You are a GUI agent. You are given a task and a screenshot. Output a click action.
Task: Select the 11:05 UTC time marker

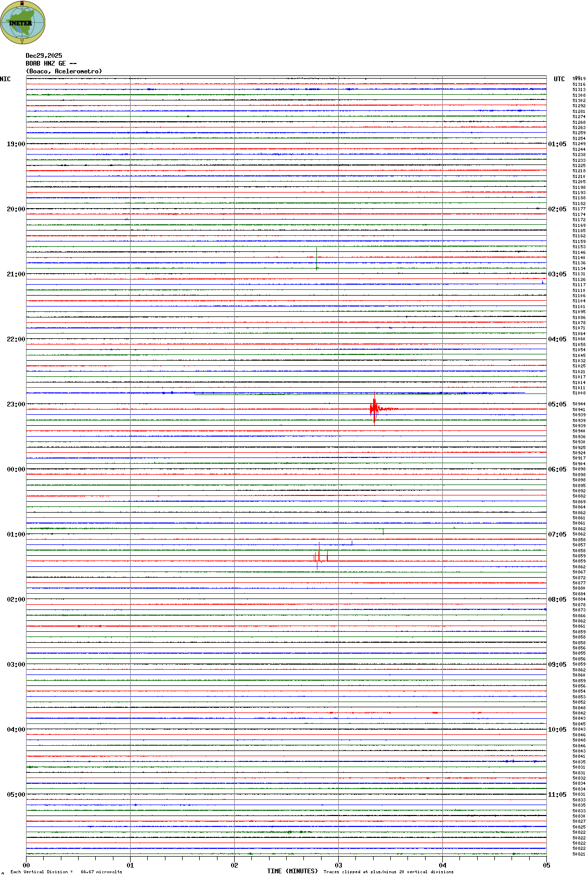[557, 795]
